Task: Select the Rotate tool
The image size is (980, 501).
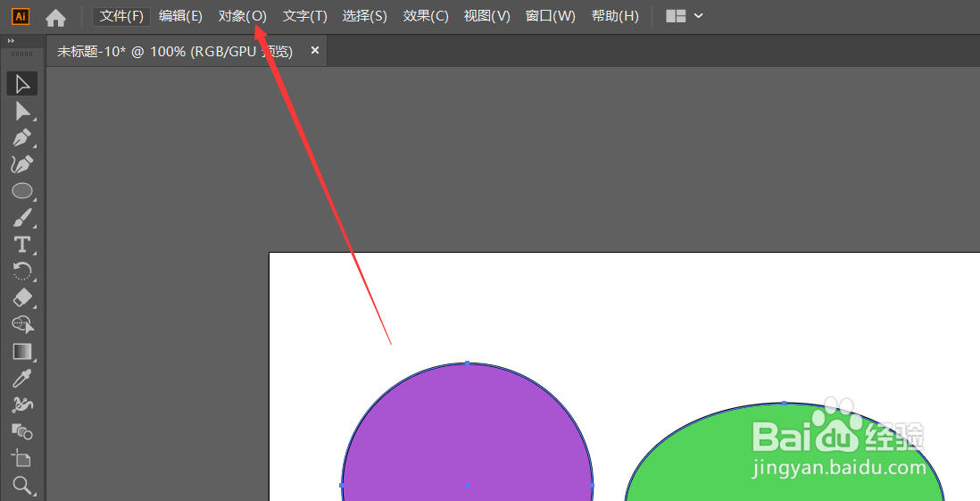Action: [22, 271]
